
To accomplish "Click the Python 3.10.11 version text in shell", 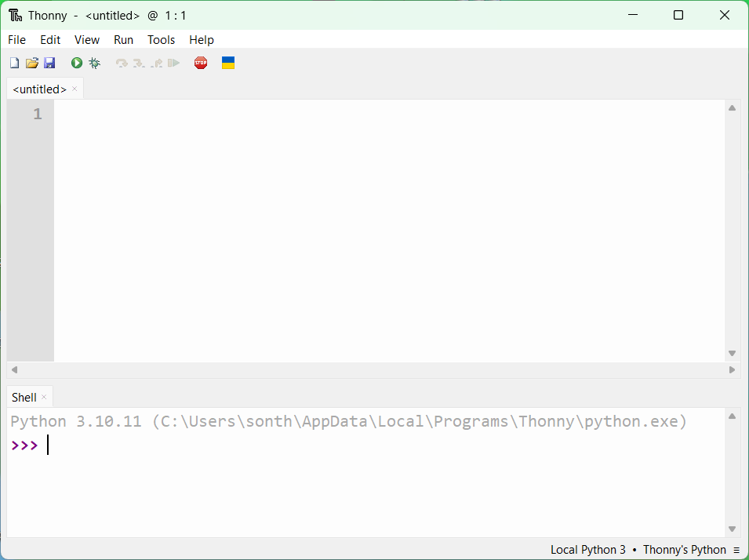I will point(76,421).
